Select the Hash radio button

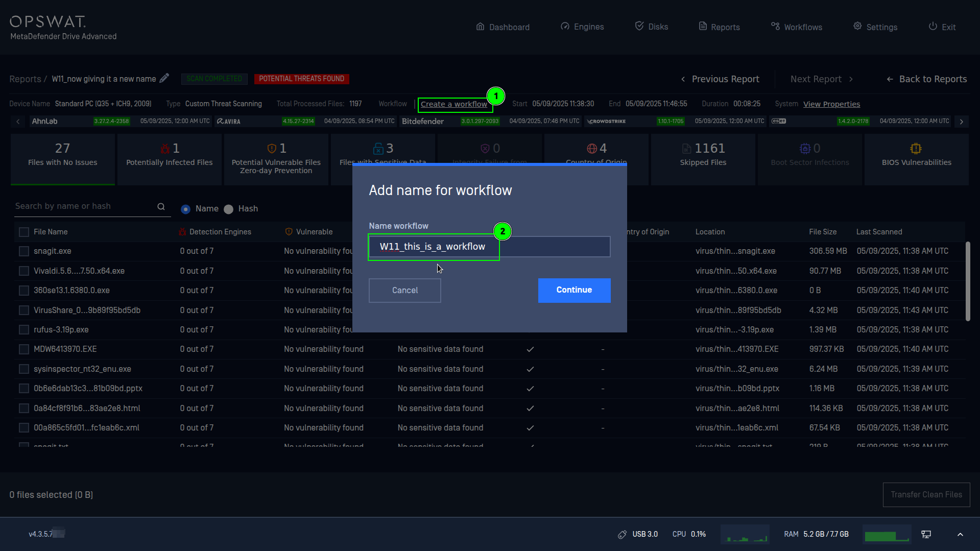(229, 209)
